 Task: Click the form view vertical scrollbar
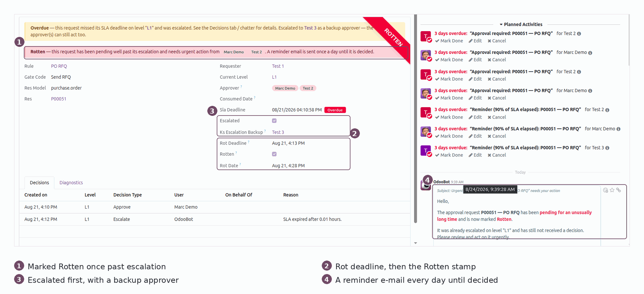click(x=416, y=119)
